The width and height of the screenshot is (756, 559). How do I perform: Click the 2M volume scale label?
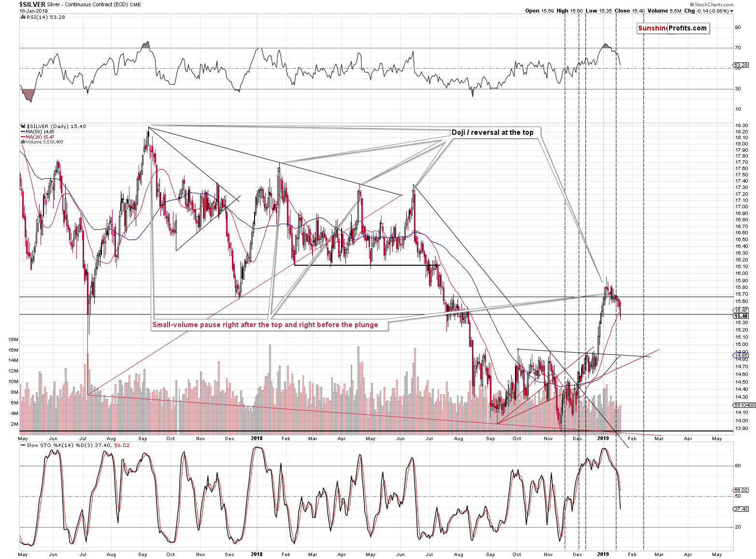click(x=14, y=424)
